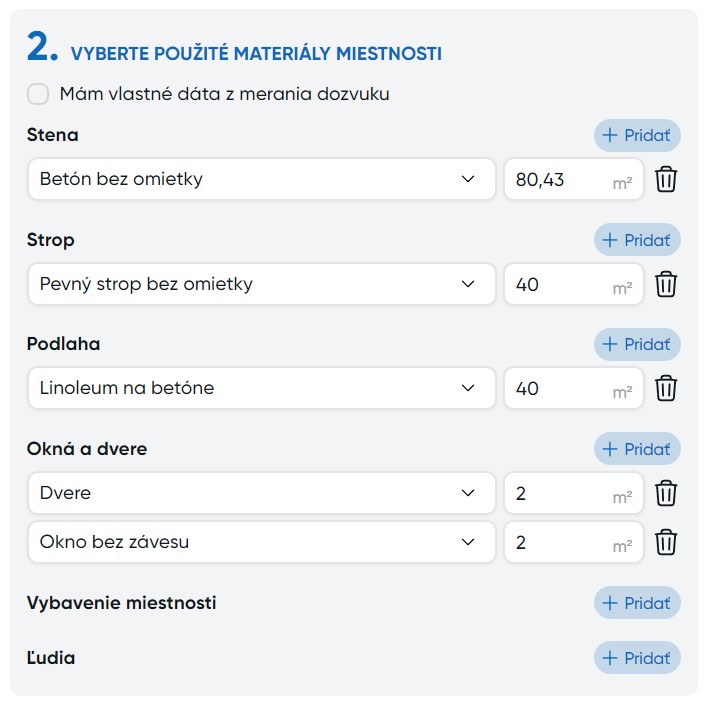Add Ľudia entry with Pridať
The height and width of the screenshot is (707, 707).
(637, 658)
